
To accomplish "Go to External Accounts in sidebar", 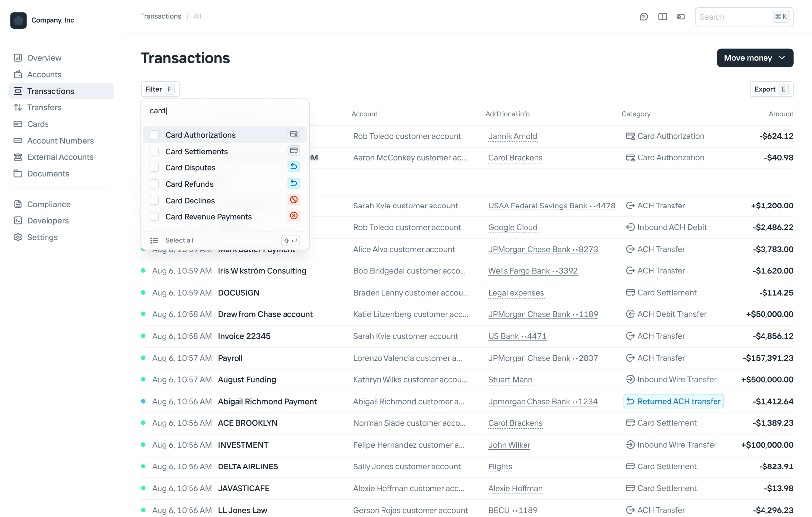I will 60,157.
